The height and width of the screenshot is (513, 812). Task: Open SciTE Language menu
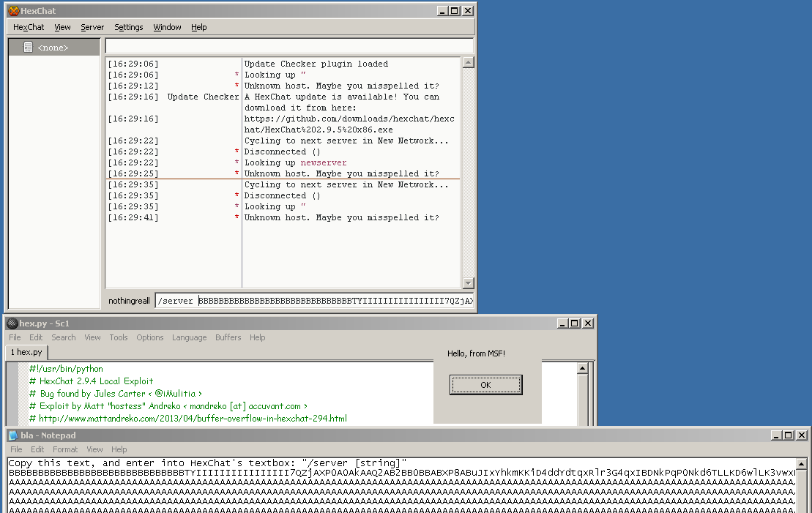point(189,337)
